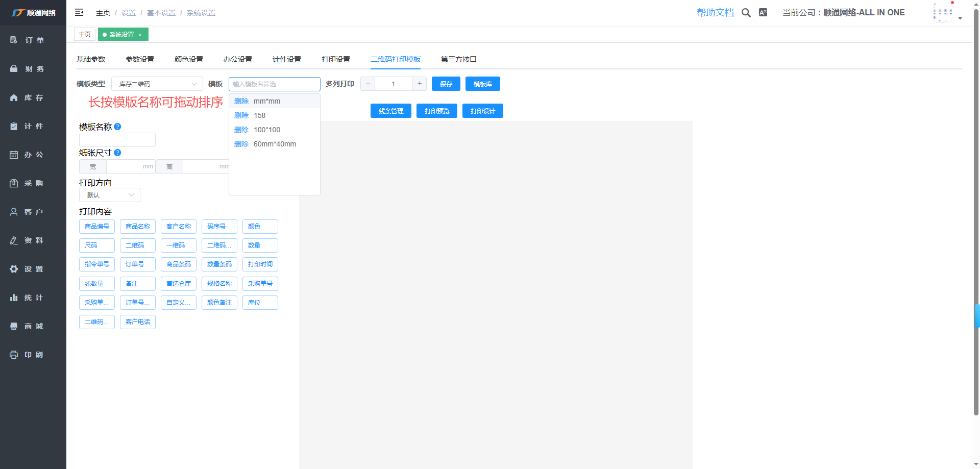Screen dimensions: 980x469
Task: Open the 打印方向 默认 dropdown
Action: click(x=109, y=195)
